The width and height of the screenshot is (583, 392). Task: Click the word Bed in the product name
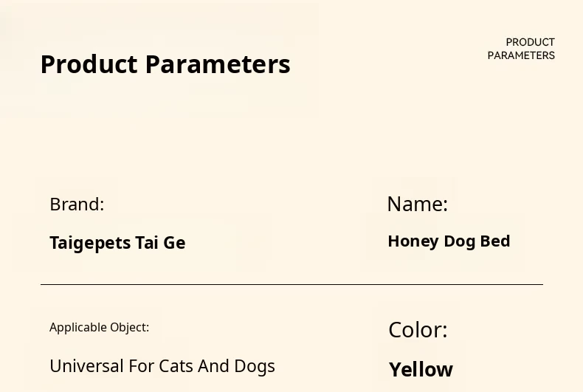[495, 241]
